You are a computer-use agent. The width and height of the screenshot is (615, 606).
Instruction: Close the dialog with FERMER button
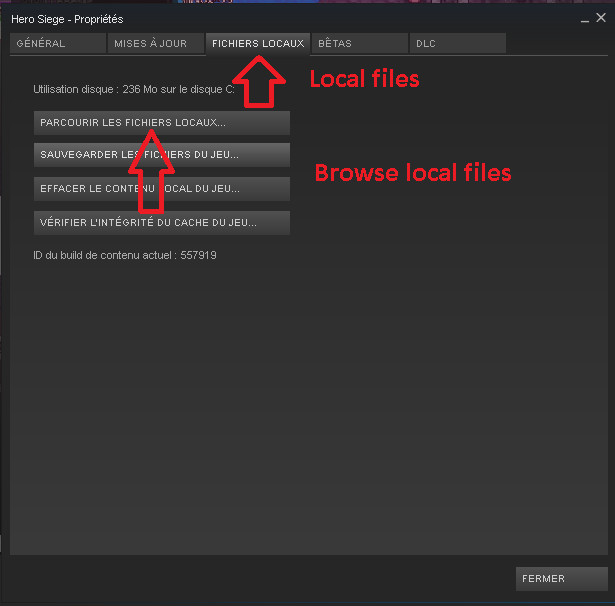(x=562, y=579)
